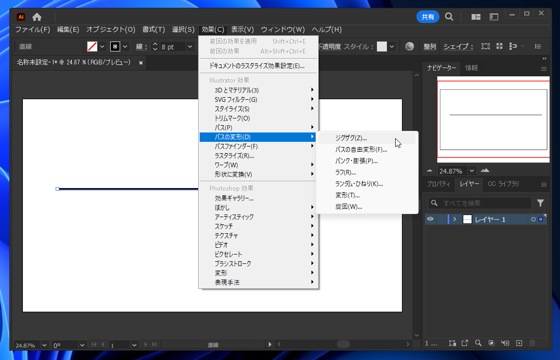Click the Illustrator Ai logo icon
560x360 pixels.
click(x=21, y=17)
